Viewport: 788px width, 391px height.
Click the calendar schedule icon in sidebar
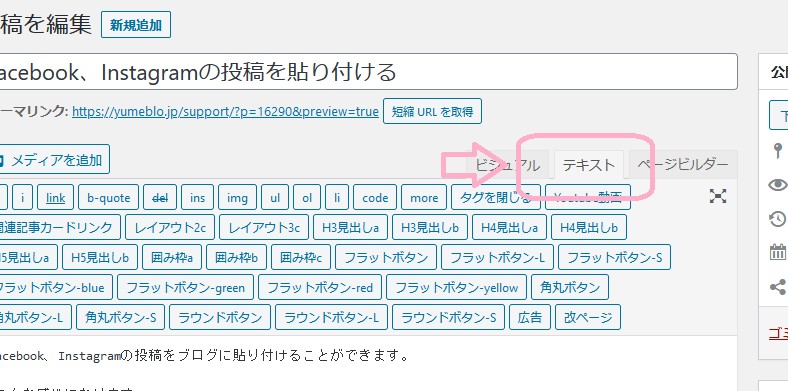click(x=778, y=252)
